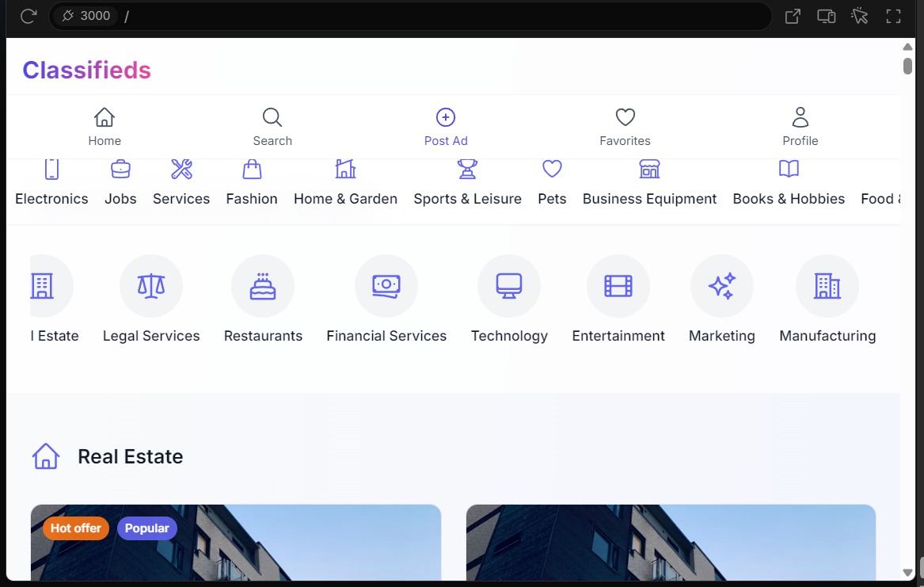Click the browser address bar
The image size is (924, 587).
tap(443, 16)
